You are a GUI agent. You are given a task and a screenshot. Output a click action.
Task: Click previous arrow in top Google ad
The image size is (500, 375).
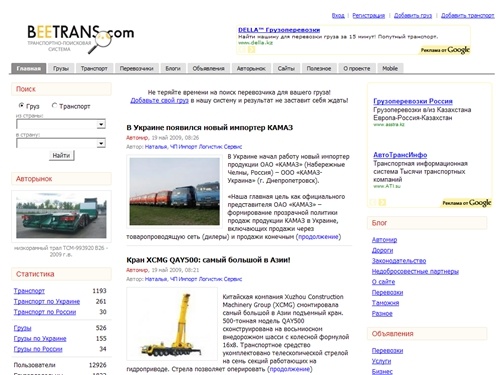pyautogui.click(x=242, y=50)
